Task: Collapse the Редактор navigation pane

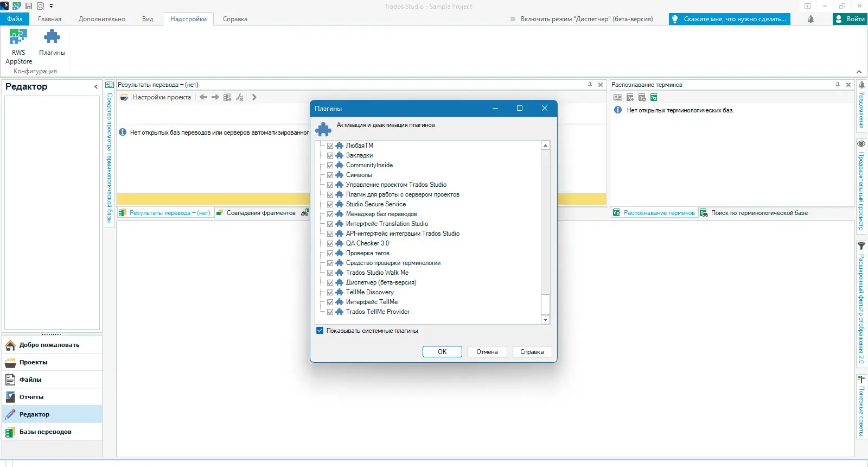Action: click(x=96, y=86)
